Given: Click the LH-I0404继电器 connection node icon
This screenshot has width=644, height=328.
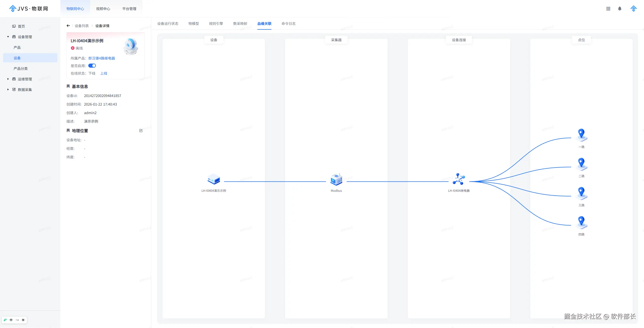Looking at the screenshot, I should click(x=459, y=179).
